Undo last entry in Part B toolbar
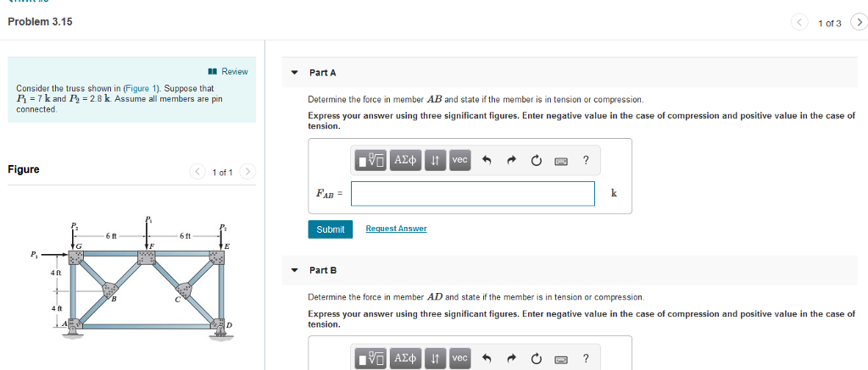The height and width of the screenshot is (370, 868). click(487, 359)
